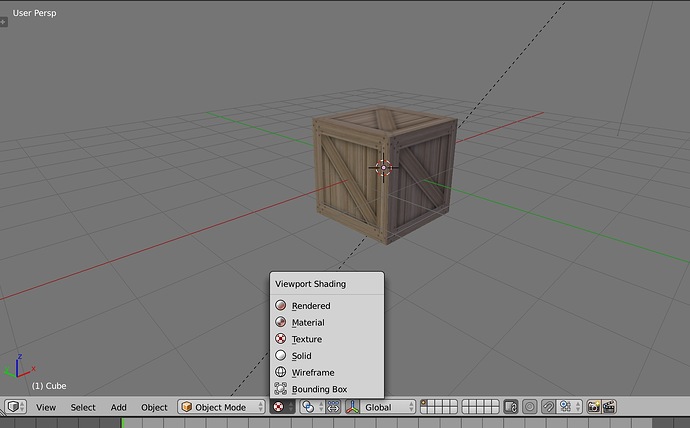Toggle the 3D manipulator widget icon
Image resolution: width=690 pixels, height=428 pixels.
352,407
